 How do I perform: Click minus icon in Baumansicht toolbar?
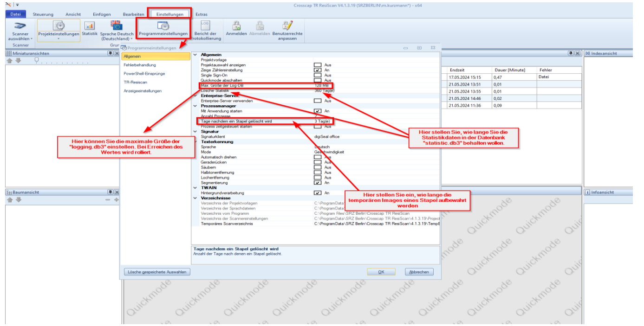[x=108, y=200]
